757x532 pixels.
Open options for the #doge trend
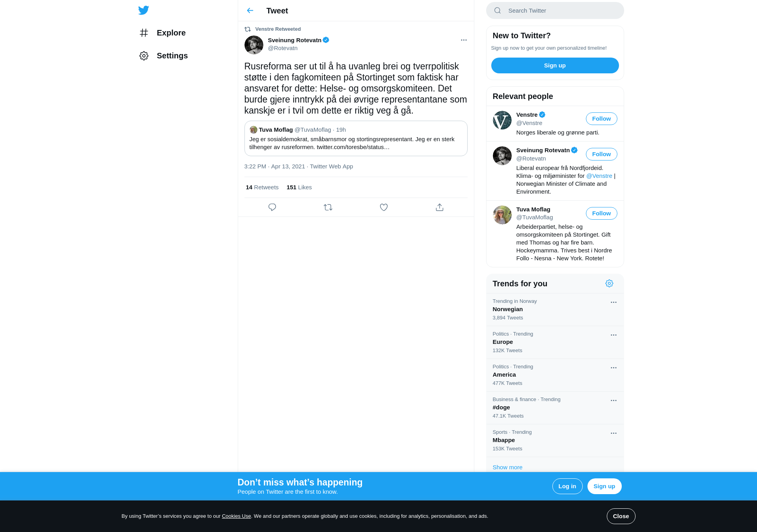pos(613,401)
